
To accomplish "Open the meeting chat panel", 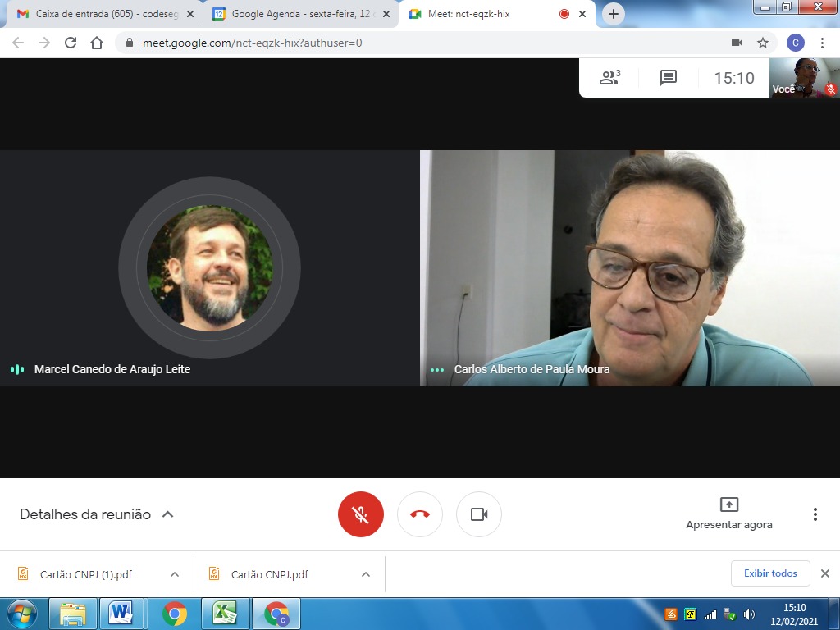I will point(668,78).
